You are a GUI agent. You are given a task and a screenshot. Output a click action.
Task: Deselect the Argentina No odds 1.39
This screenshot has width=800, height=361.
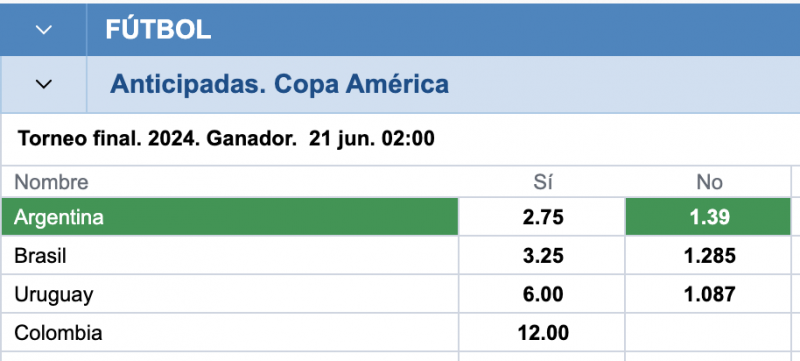(708, 217)
